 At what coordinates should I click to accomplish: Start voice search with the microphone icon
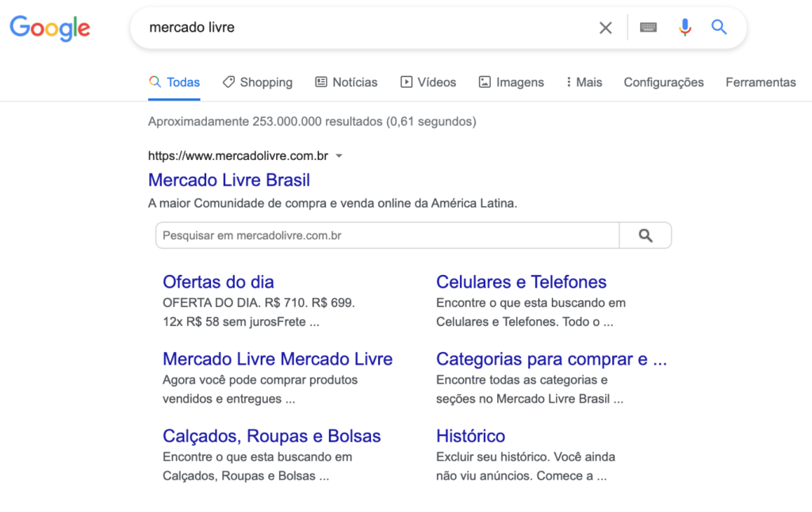point(684,27)
